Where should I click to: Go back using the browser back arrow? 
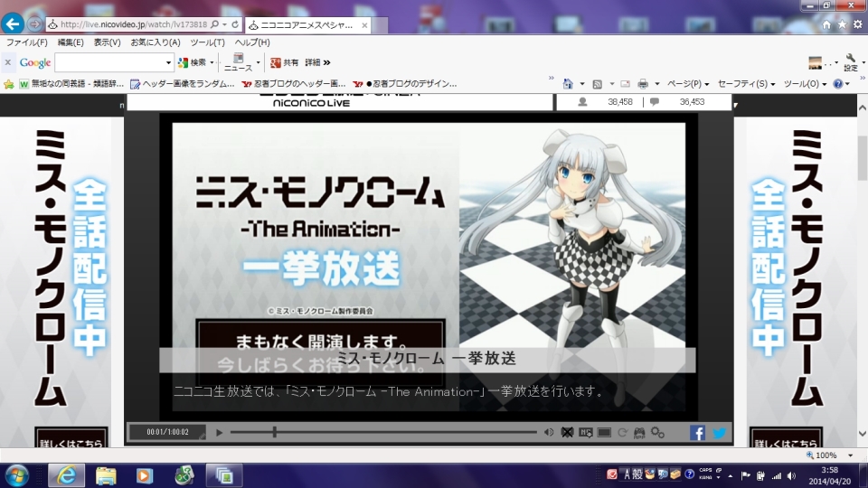[x=12, y=23]
